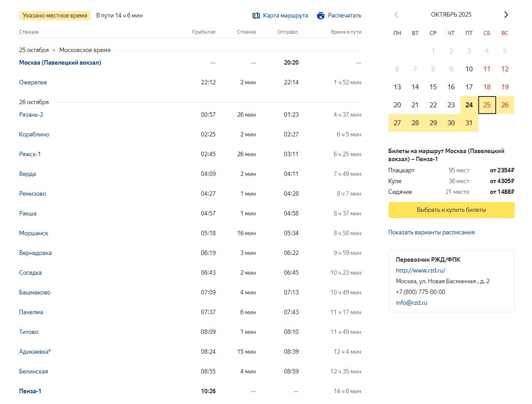Open Показать варианты расписания link
532x404 pixels.
click(431, 232)
